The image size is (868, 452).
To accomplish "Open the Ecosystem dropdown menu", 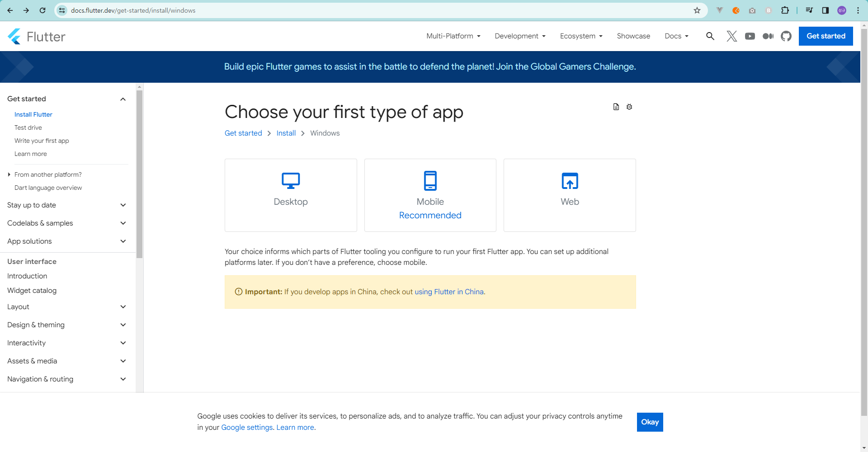I will [x=581, y=36].
